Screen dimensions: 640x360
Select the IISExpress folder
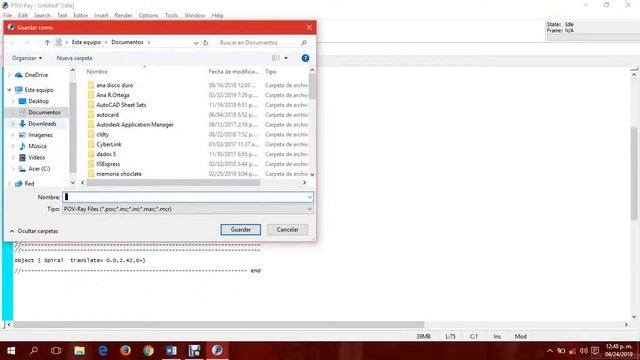click(108, 164)
